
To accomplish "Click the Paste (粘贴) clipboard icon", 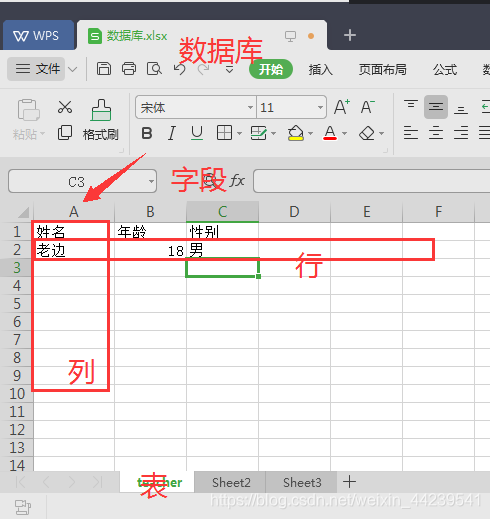I will coord(29,110).
